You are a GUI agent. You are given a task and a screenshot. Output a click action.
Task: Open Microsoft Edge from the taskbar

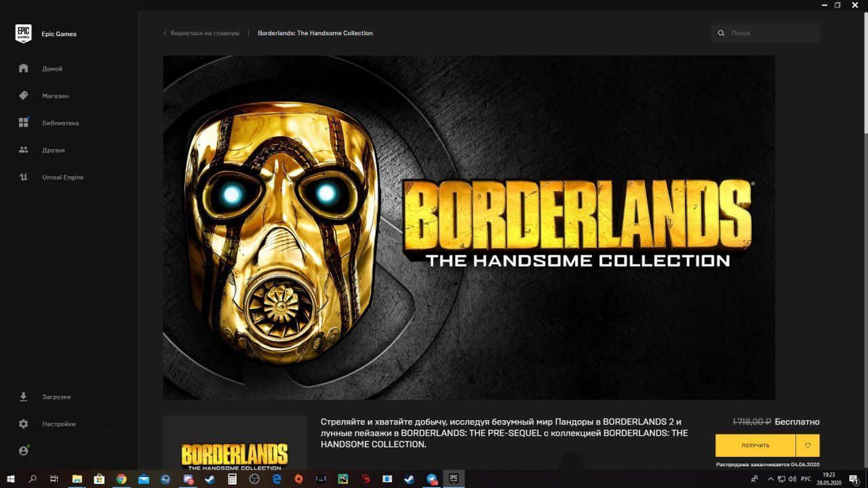[x=277, y=479]
